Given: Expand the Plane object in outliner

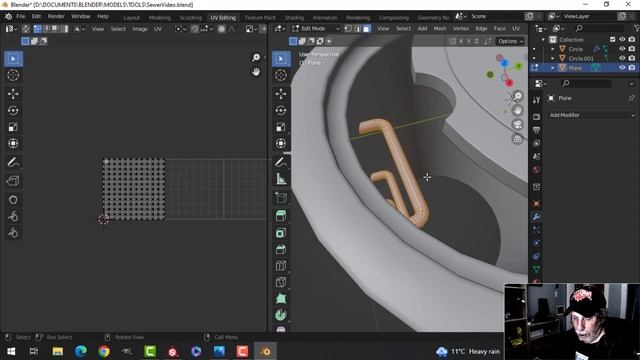Looking at the screenshot, I should (x=553, y=68).
